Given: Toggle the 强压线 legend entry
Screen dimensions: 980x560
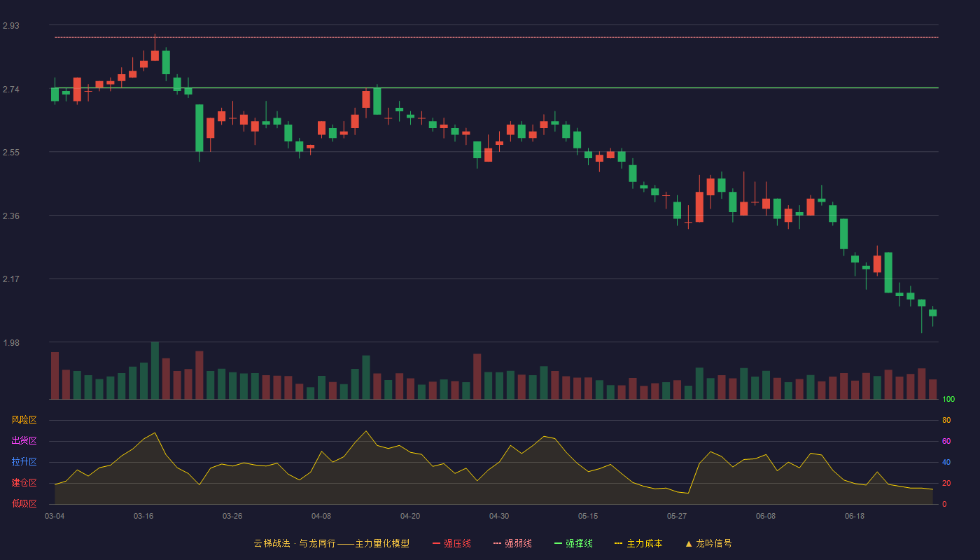Looking at the screenshot, I should click(451, 543).
